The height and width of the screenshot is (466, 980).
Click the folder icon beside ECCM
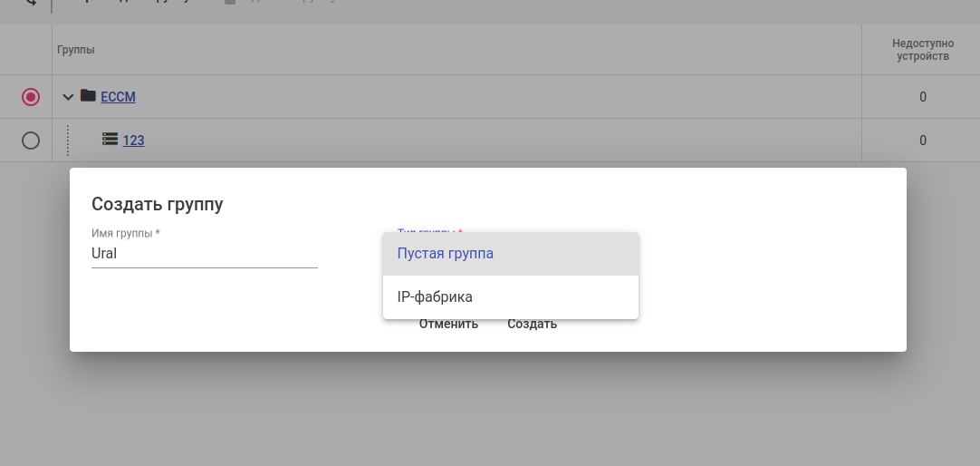88,96
